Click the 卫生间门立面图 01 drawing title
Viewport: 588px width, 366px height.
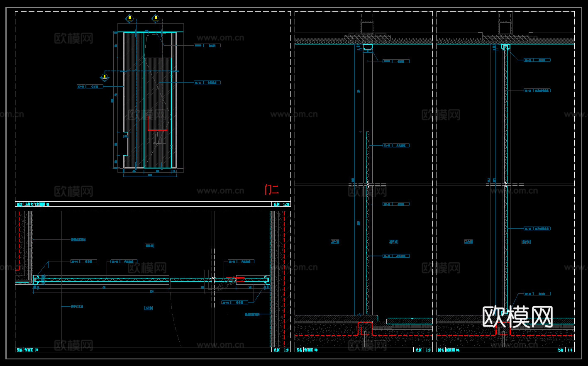click(37, 204)
